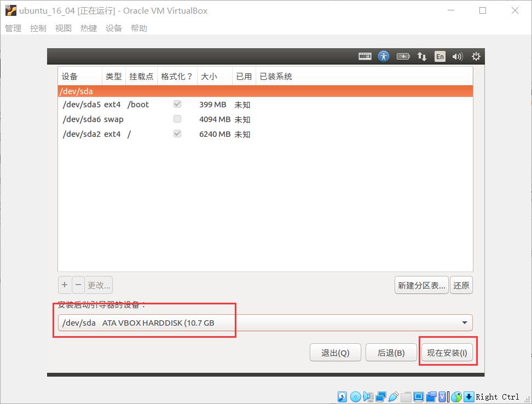The image size is (532, 404).
Task: Click the plus add partition button
Action: click(65, 285)
